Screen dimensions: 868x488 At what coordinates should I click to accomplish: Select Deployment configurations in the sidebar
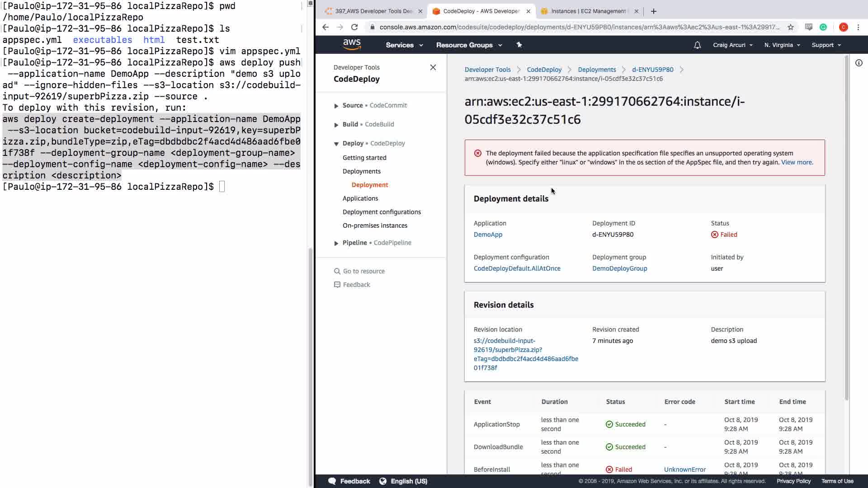381,212
